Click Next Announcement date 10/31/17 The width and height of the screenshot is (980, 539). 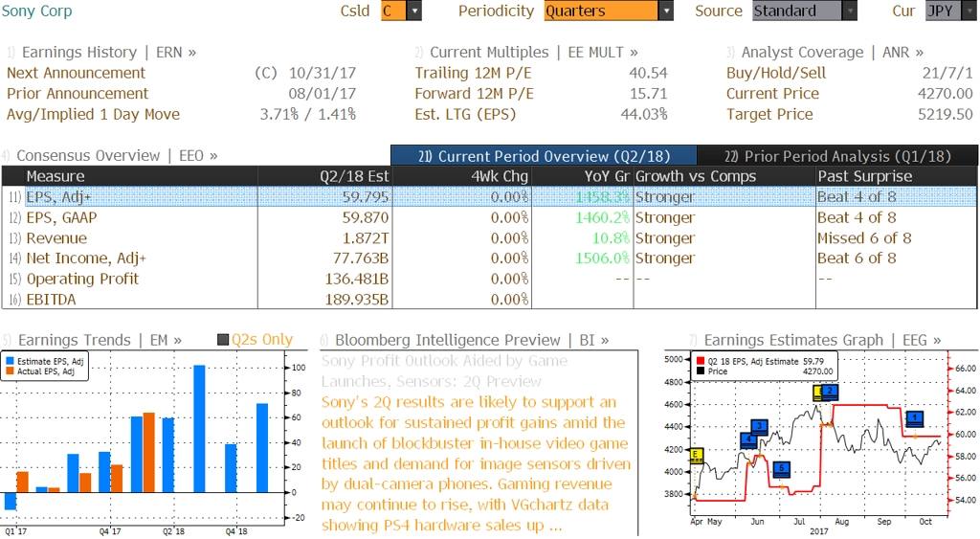click(323, 73)
